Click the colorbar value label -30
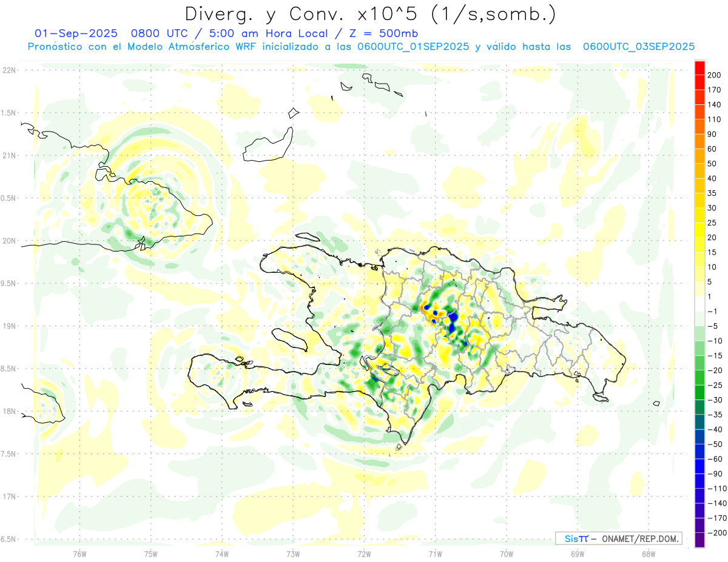 [714, 400]
